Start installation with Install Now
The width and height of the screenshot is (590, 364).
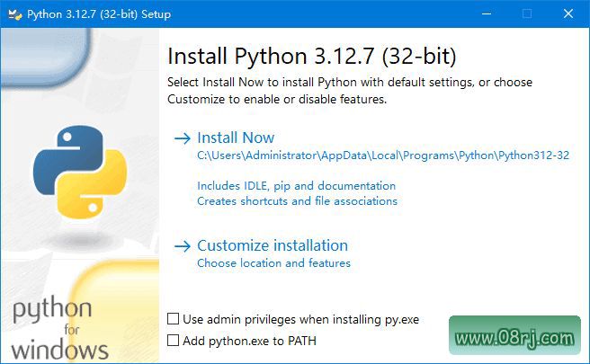pyautogui.click(x=236, y=138)
